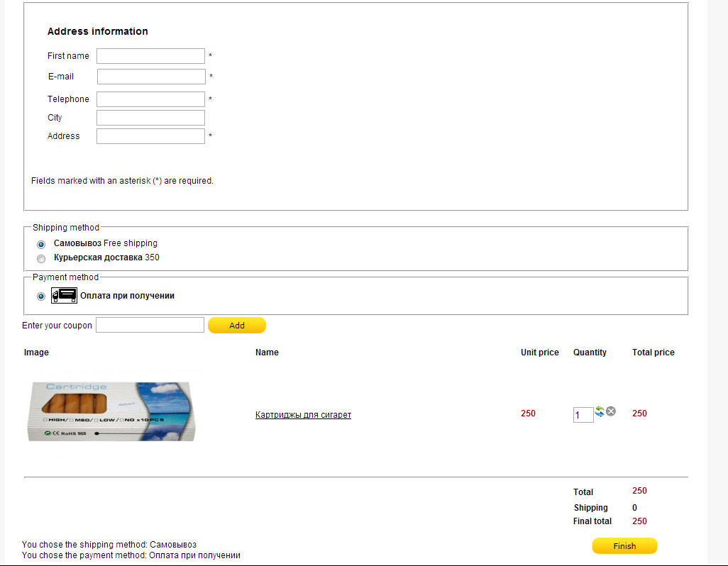Click the Самовывоз label text
The image size is (728, 566).
(77, 243)
